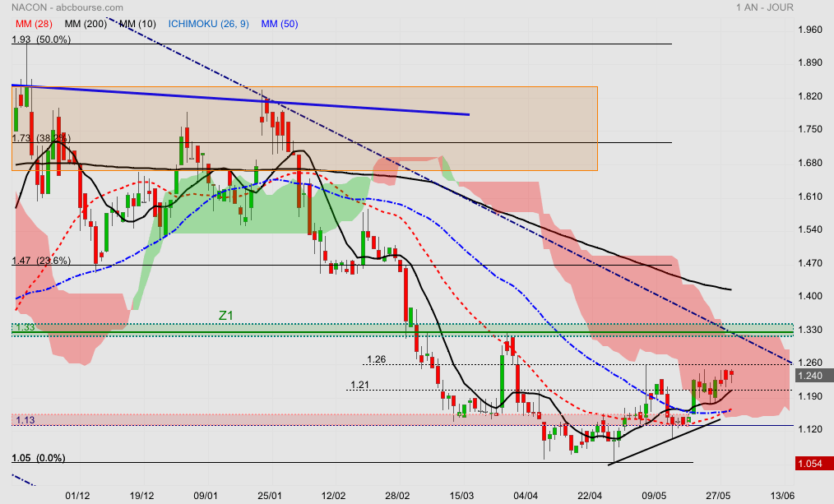Click the 04/04 date on time axis
The image size is (834, 504).
tap(526, 496)
